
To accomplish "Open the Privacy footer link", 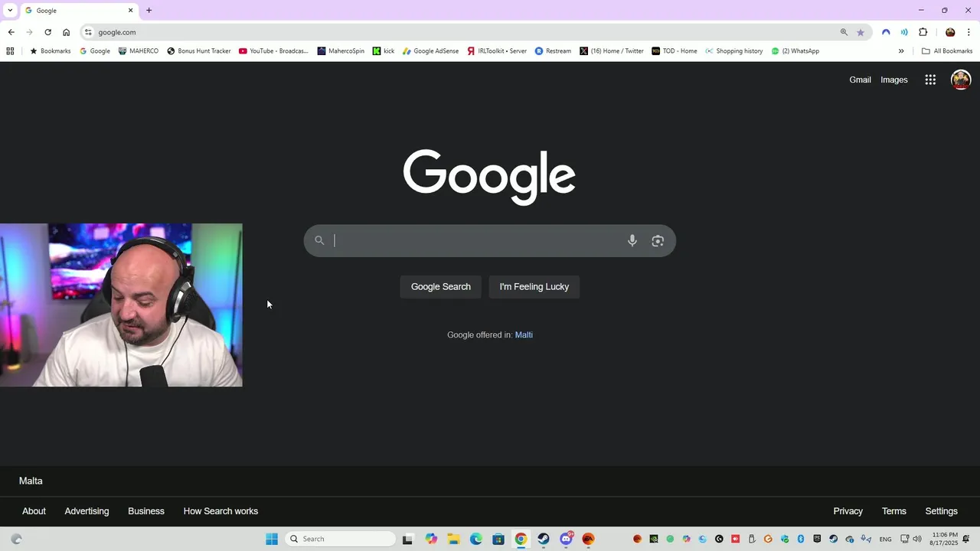I will coord(848,511).
